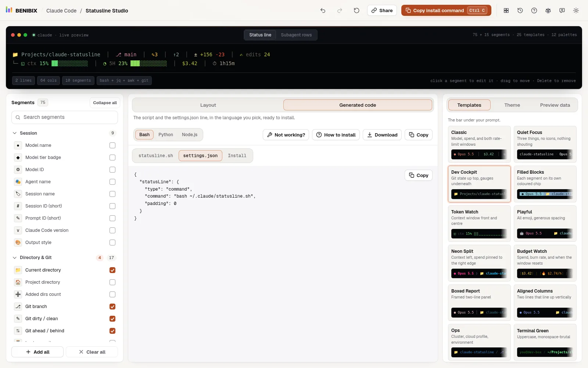Check the Project directory checkbox

112,282
